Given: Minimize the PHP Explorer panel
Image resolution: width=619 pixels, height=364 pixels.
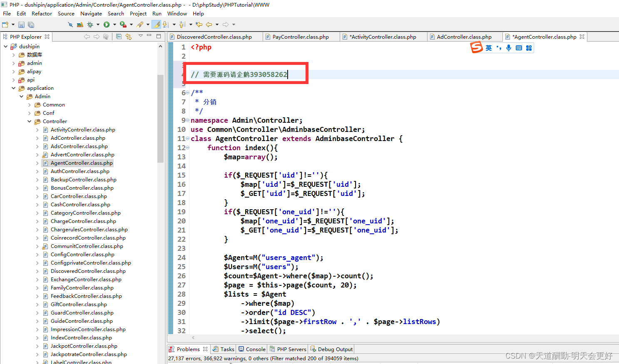Looking at the screenshot, I should 149,36.
